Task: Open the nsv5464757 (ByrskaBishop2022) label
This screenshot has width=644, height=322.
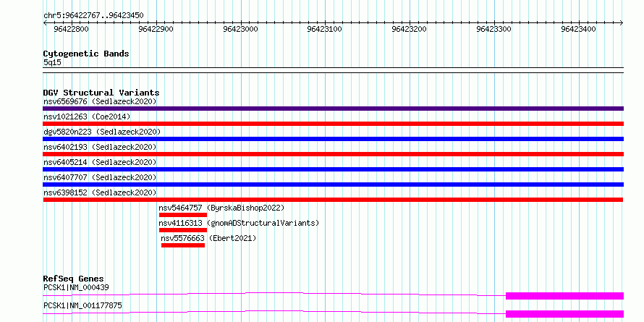Action: 221,208
